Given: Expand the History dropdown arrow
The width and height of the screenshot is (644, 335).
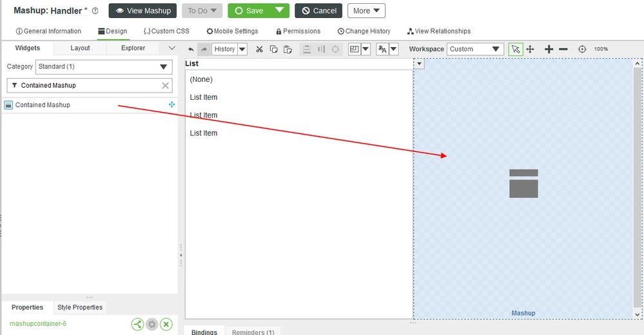Looking at the screenshot, I should pos(243,49).
